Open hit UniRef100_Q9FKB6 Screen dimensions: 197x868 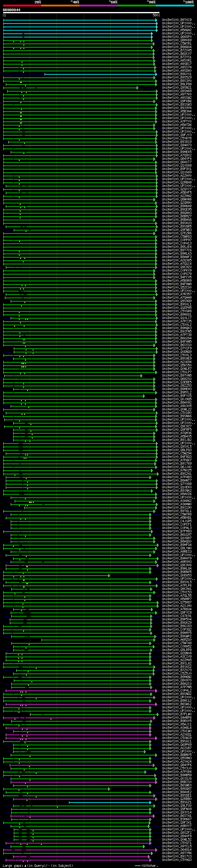coord(177,101)
